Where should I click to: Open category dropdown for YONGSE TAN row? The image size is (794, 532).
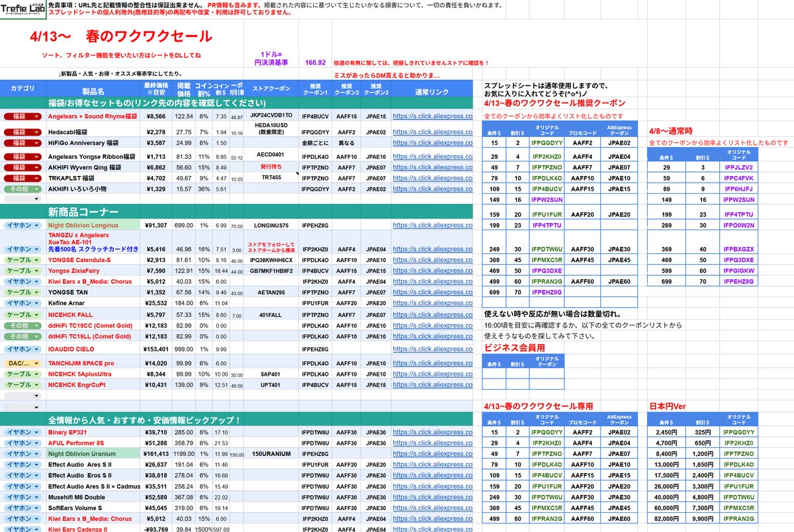[22, 292]
